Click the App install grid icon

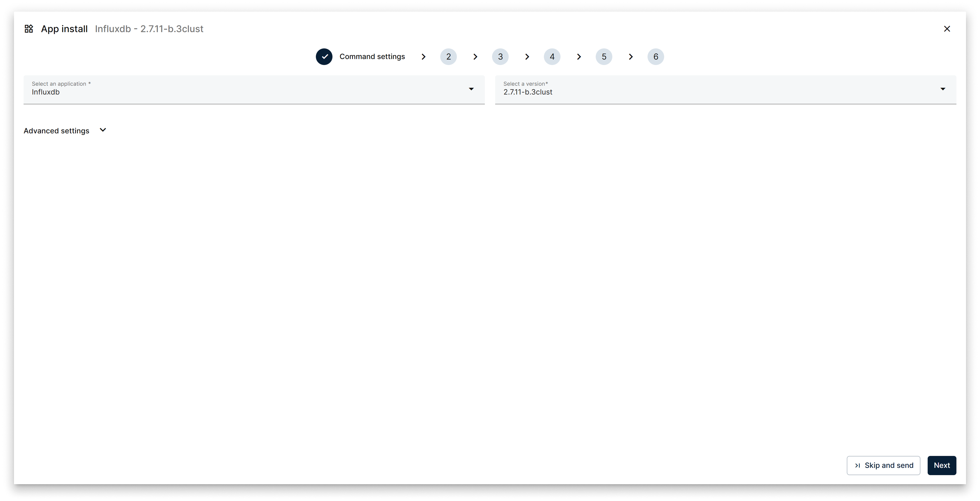click(x=29, y=28)
